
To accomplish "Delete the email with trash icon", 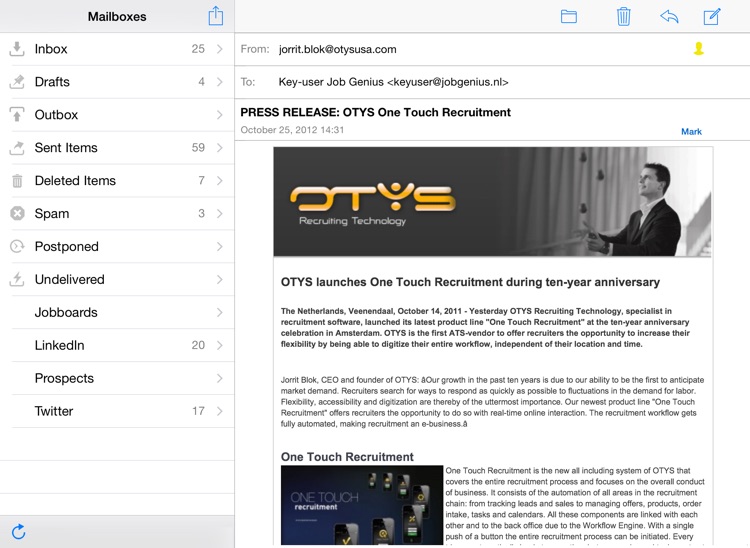I will tap(623, 16).
